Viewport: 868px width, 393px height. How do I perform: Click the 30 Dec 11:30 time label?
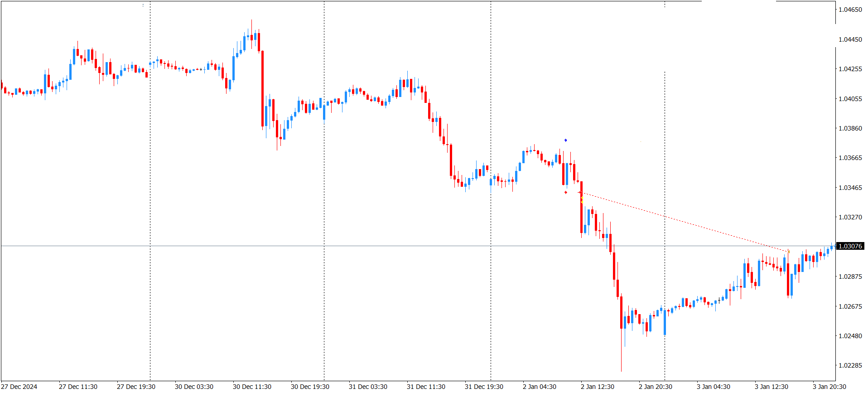(252, 387)
